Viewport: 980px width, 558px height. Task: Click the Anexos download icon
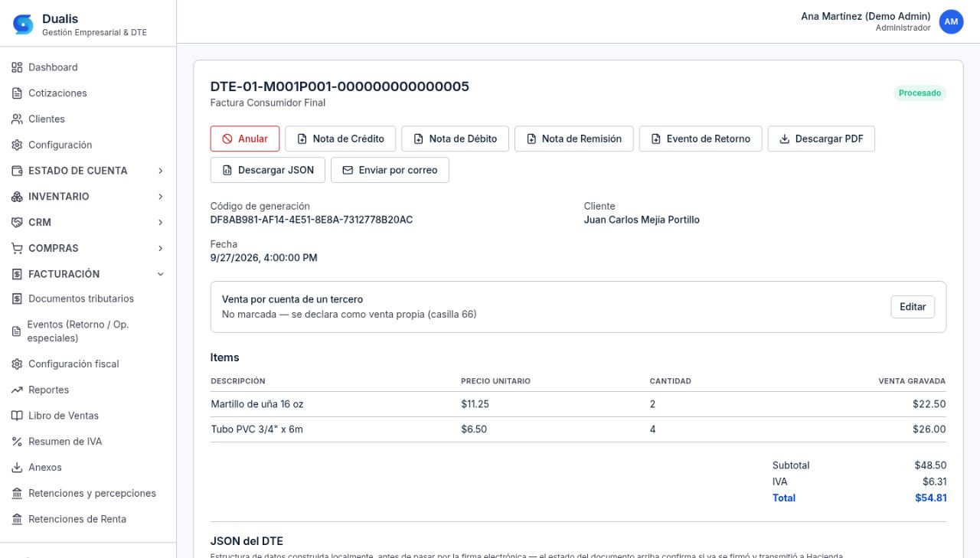click(x=17, y=468)
